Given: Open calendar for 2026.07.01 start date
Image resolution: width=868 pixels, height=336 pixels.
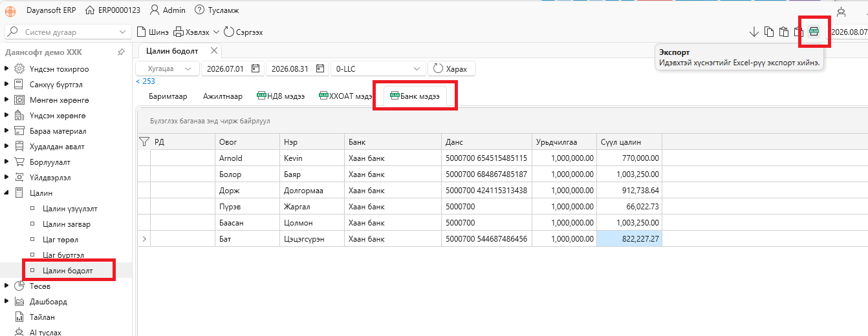Looking at the screenshot, I should tap(255, 68).
